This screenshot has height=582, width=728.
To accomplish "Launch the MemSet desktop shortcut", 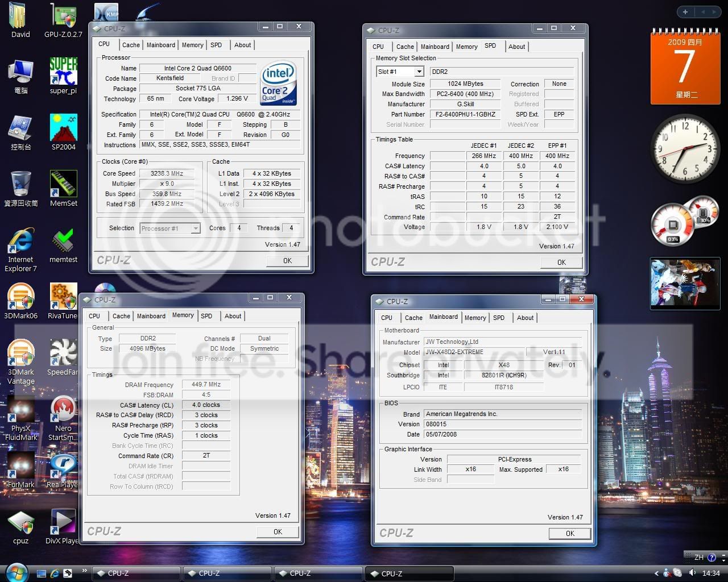I will [x=63, y=189].
